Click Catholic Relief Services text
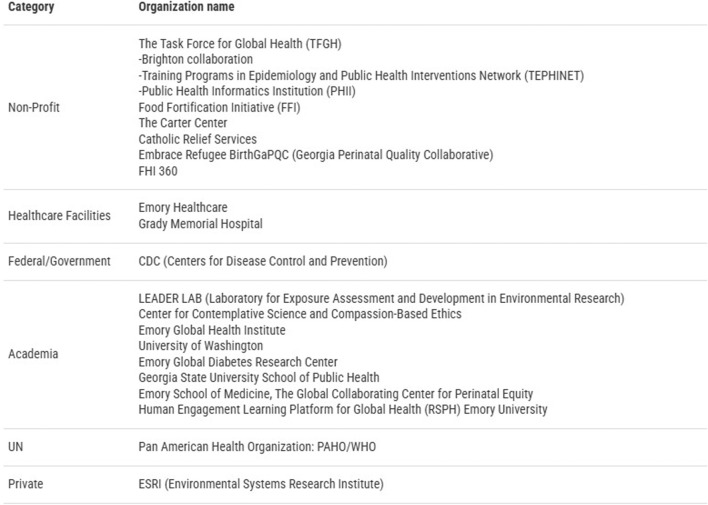The image size is (708, 505). [x=198, y=139]
